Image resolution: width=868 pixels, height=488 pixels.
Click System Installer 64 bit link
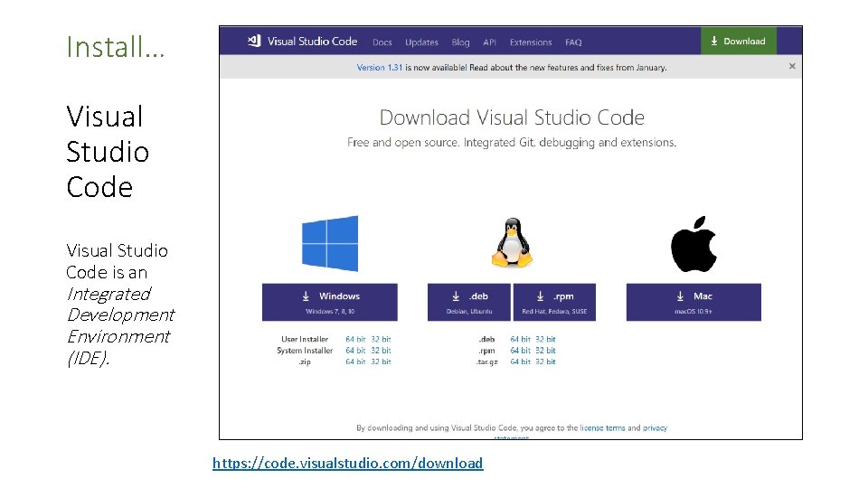[x=355, y=351]
